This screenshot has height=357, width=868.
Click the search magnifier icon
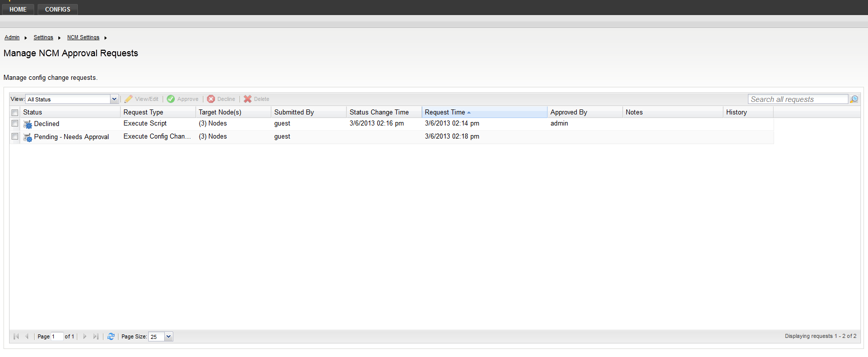point(854,99)
